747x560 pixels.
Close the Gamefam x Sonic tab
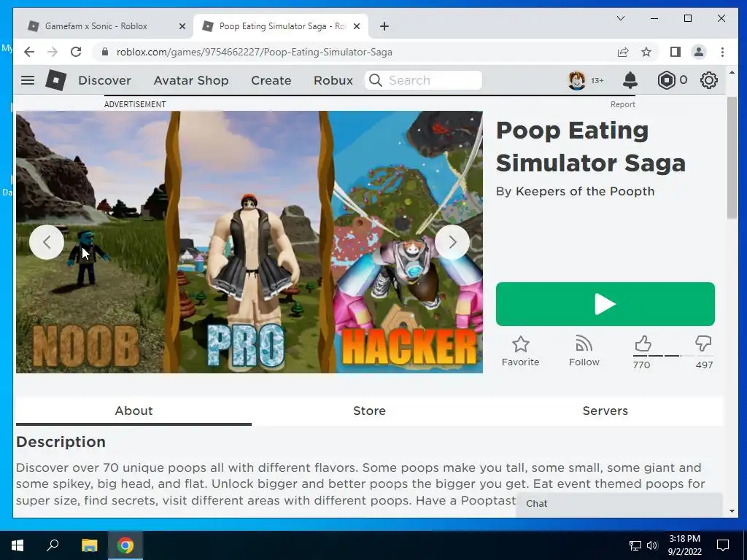(182, 26)
